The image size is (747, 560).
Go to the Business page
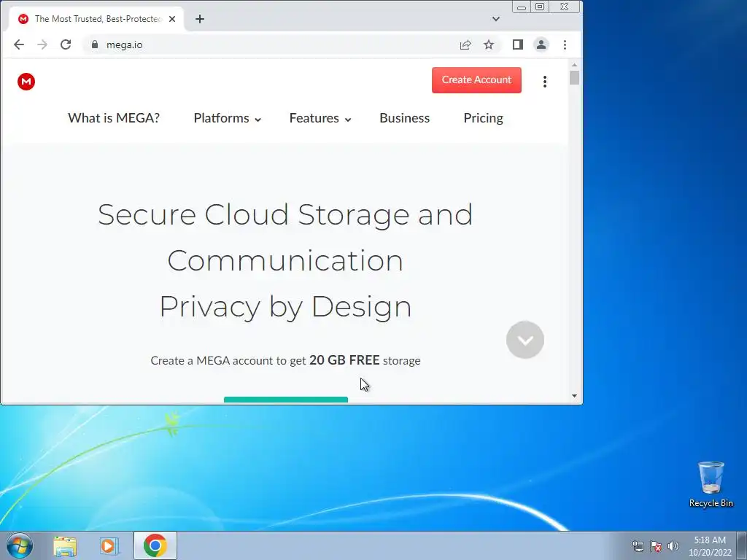pyautogui.click(x=404, y=118)
